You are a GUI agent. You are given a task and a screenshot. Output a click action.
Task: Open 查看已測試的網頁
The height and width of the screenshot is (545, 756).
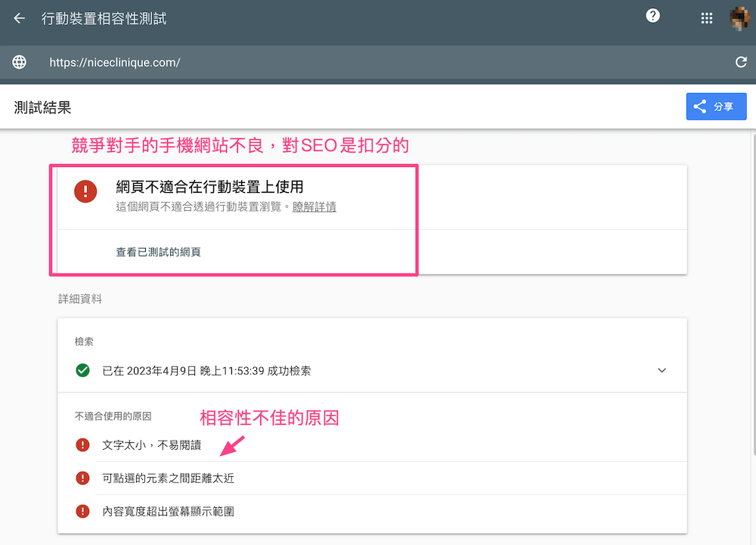(x=158, y=252)
